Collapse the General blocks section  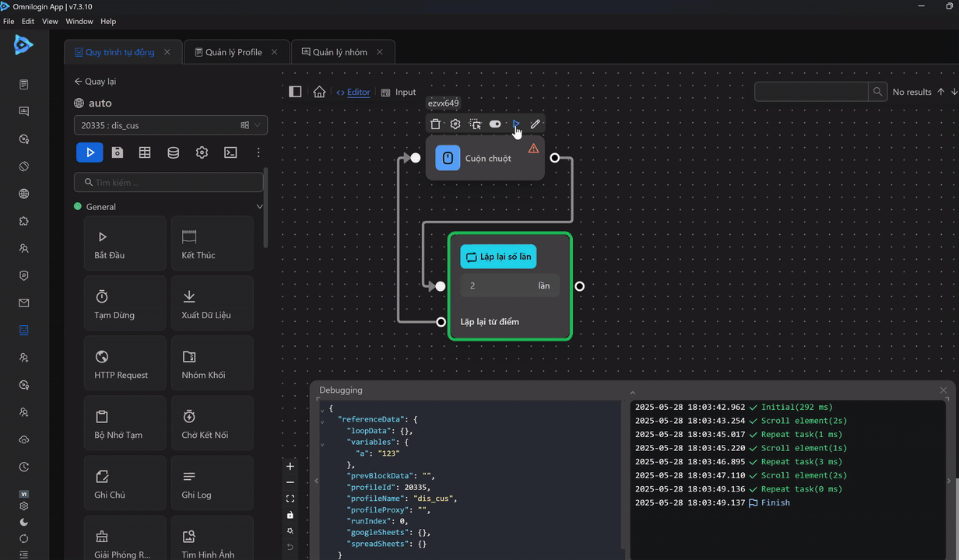[x=259, y=207]
